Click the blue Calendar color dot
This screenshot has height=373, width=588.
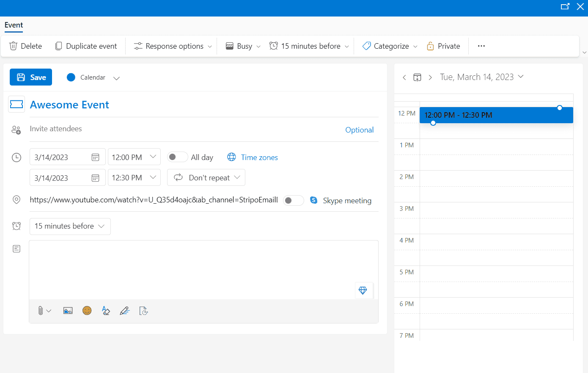tap(70, 77)
